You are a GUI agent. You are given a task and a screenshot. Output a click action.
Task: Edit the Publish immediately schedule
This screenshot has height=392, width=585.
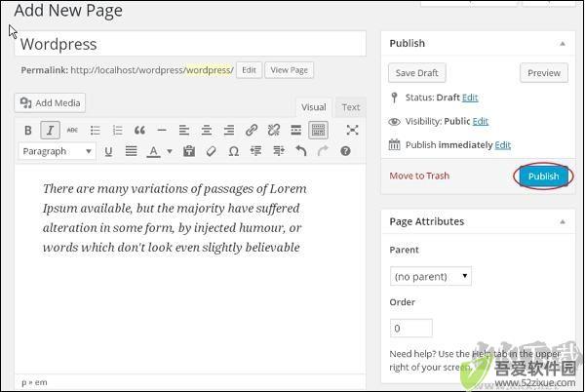(x=502, y=145)
